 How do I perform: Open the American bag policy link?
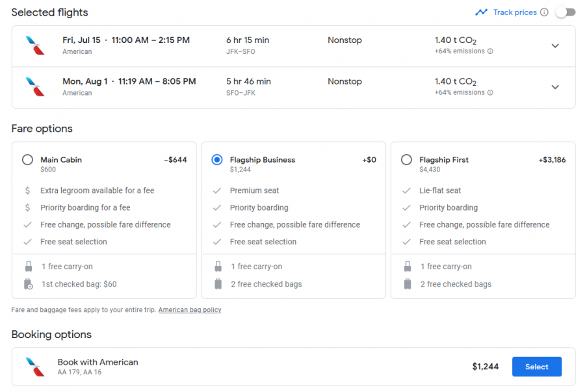pos(190,310)
